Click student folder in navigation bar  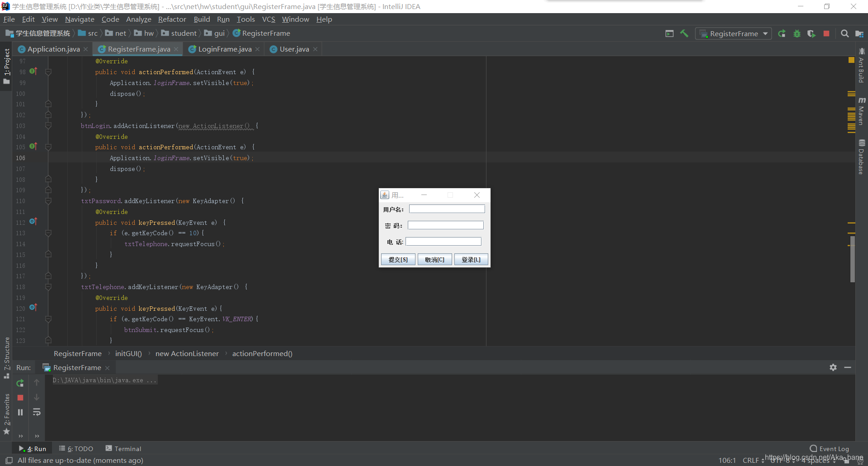coord(179,33)
